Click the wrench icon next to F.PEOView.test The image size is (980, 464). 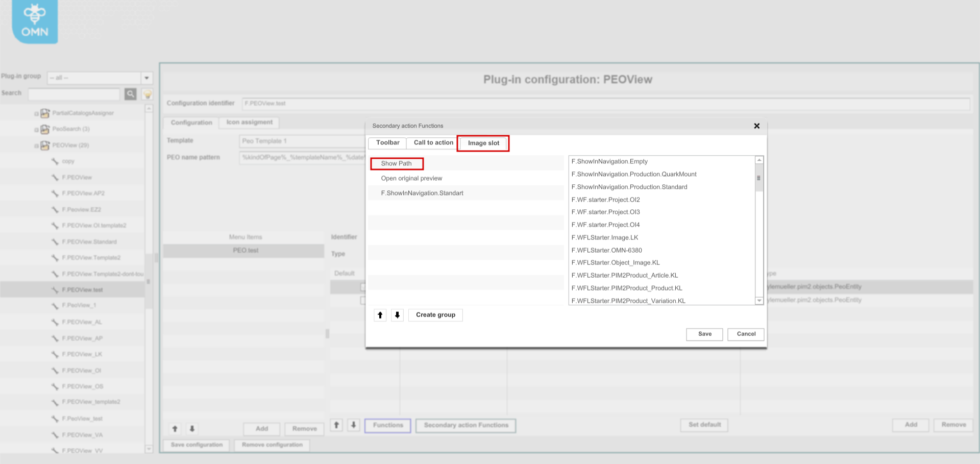(x=54, y=289)
